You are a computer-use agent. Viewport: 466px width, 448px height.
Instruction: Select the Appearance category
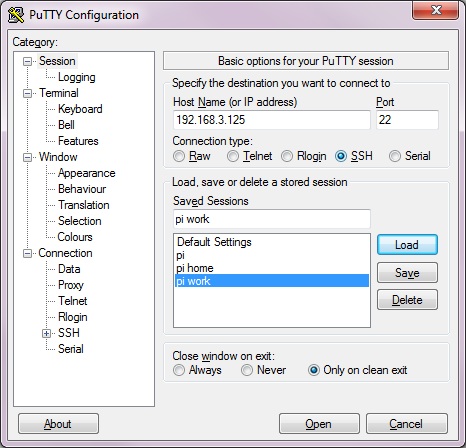[87, 173]
